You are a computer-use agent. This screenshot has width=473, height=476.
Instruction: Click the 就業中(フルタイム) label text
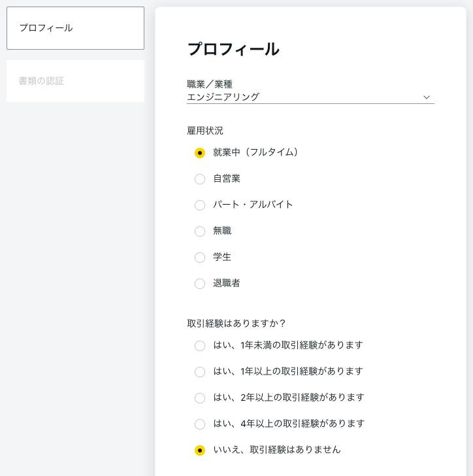[x=255, y=152]
